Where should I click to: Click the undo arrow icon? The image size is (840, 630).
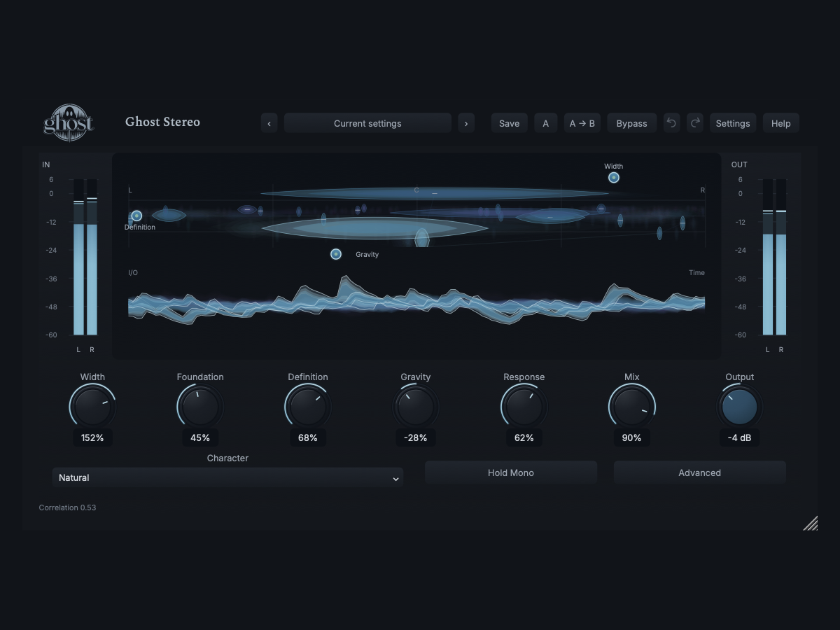tap(671, 123)
